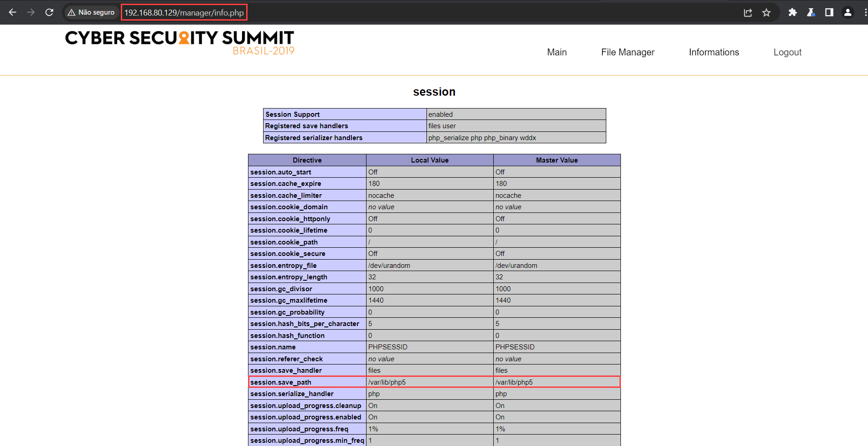Click the browser forward arrow

(31, 12)
